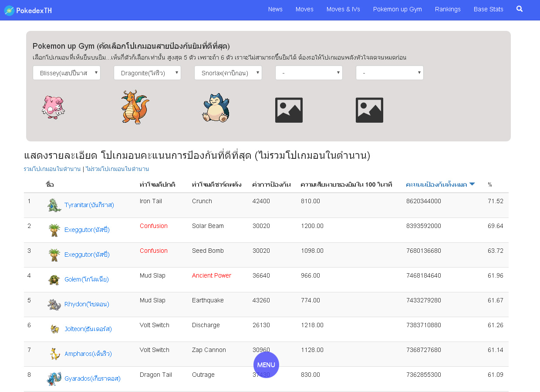The height and width of the screenshot is (392, 540).
Task: Click exclude legendary Pokemon link
Action: click(x=118, y=169)
